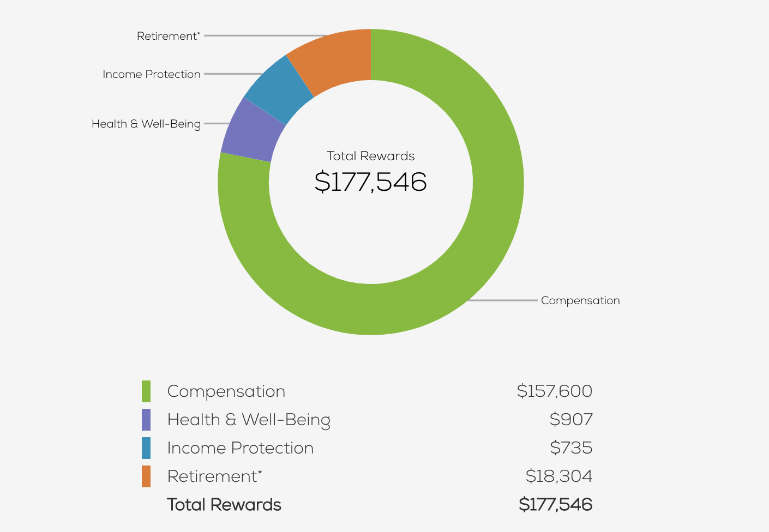Click the Income Protection callout label beside chart
This screenshot has height=532, width=769.
click(x=152, y=74)
